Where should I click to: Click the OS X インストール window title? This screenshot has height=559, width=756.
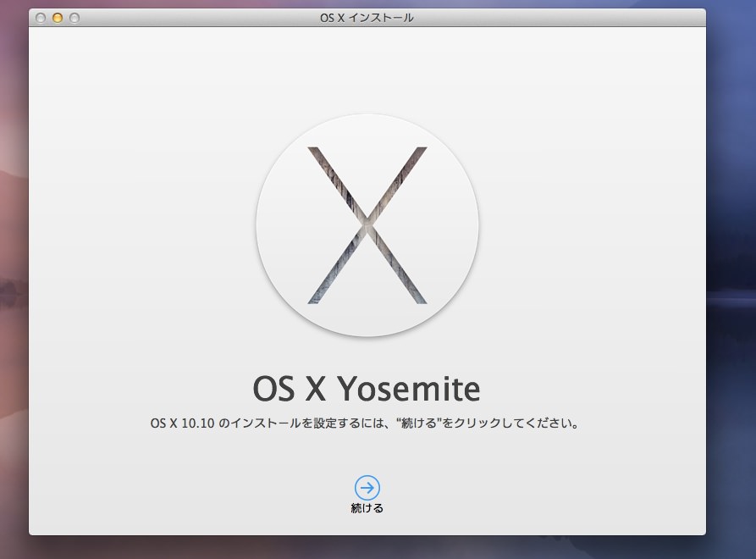coord(367,18)
